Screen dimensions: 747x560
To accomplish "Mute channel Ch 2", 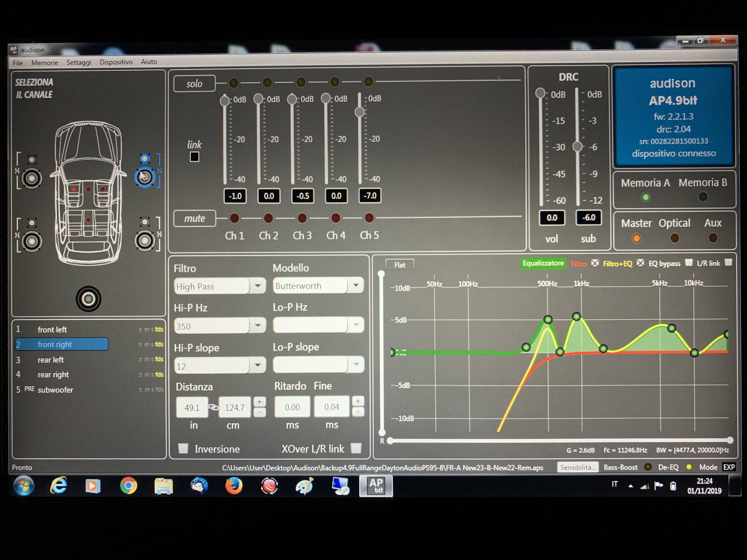I will click(268, 218).
